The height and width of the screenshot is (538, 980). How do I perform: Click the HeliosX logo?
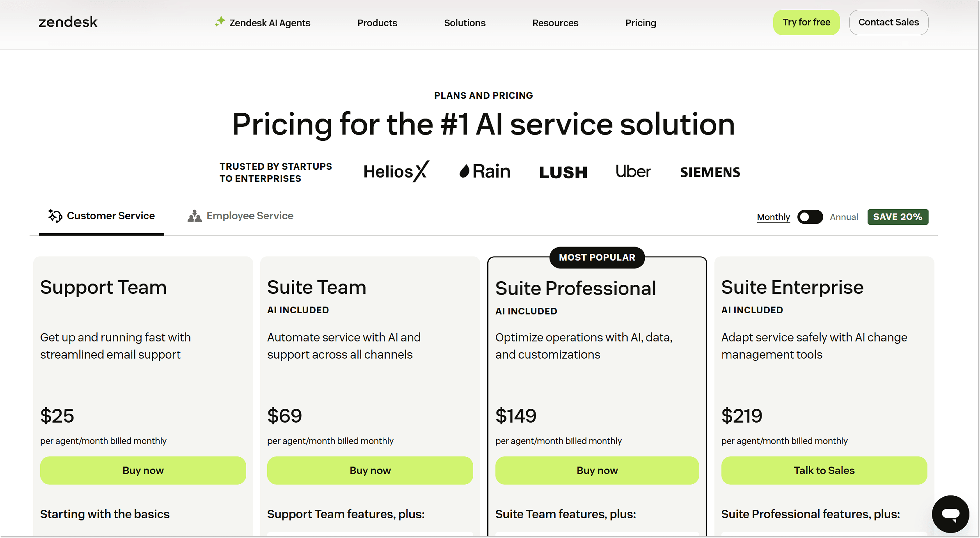pyautogui.click(x=396, y=172)
